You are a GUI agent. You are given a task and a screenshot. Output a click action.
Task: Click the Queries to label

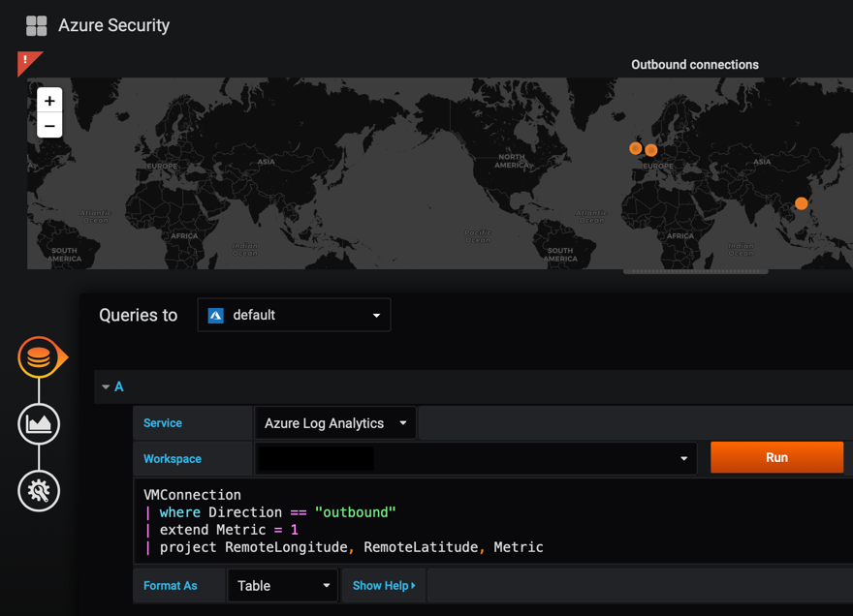(x=139, y=316)
